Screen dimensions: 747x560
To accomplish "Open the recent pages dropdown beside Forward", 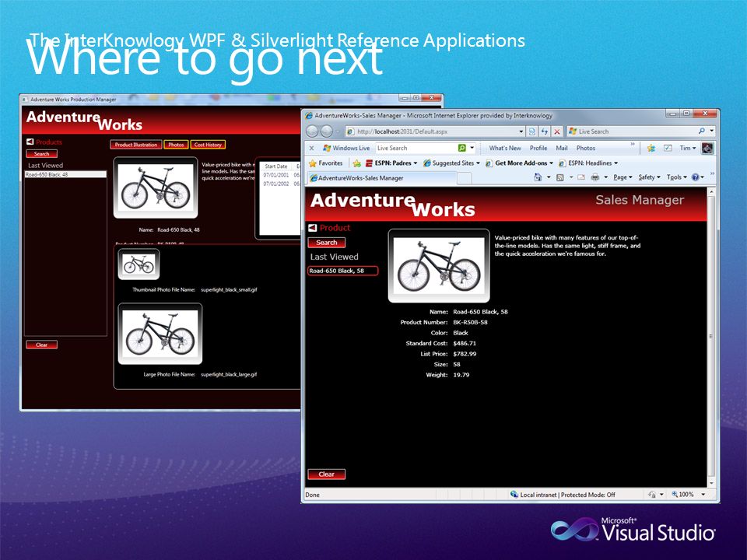I will click(x=338, y=131).
